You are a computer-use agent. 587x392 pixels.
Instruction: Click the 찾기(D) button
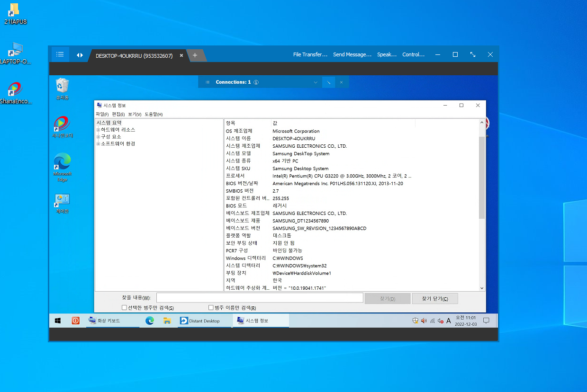(x=388, y=299)
